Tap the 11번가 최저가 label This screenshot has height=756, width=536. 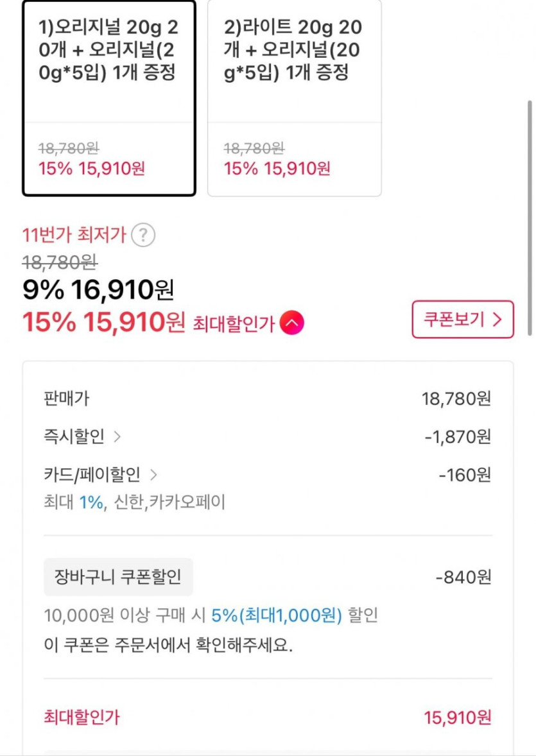[x=73, y=236]
